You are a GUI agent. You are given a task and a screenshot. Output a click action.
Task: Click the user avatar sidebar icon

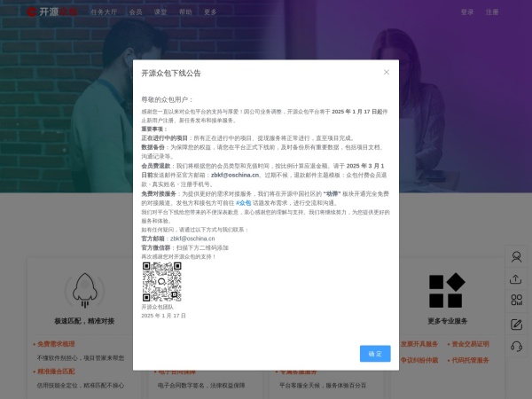click(516, 257)
